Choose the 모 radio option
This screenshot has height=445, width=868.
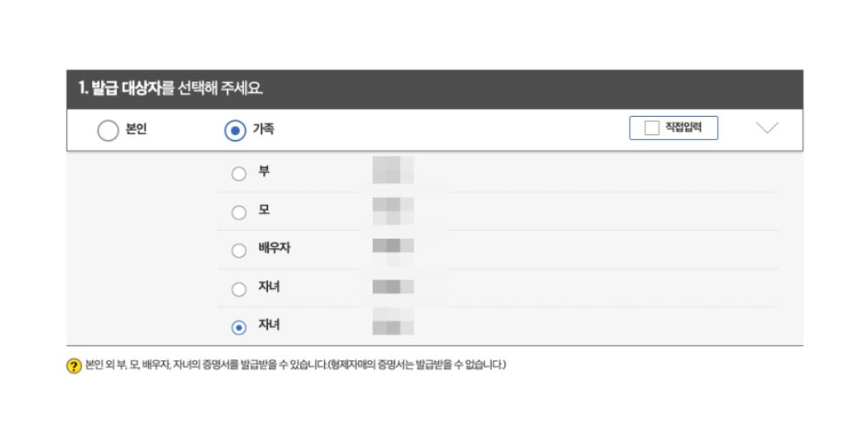click(239, 212)
